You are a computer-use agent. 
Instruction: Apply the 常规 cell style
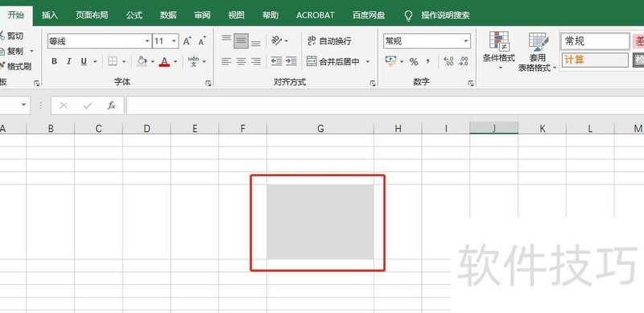(595, 41)
